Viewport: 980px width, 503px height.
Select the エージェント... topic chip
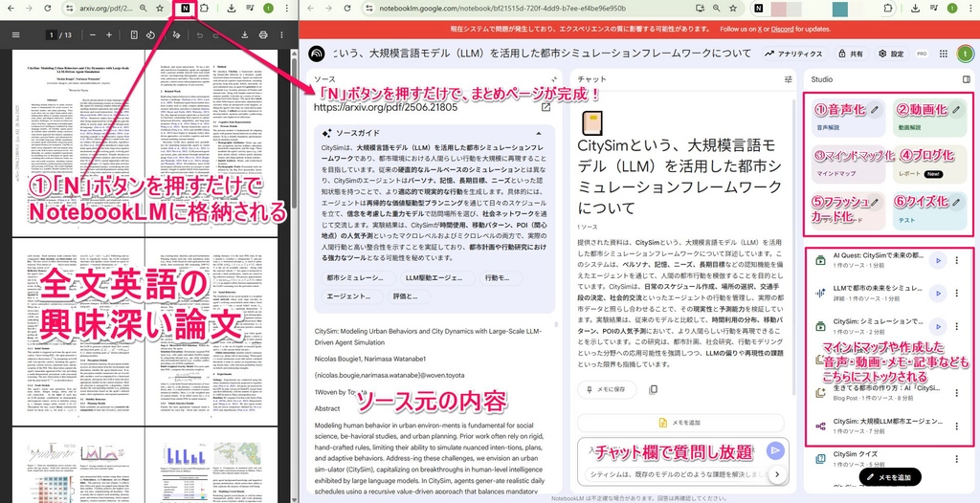pyautogui.click(x=352, y=296)
